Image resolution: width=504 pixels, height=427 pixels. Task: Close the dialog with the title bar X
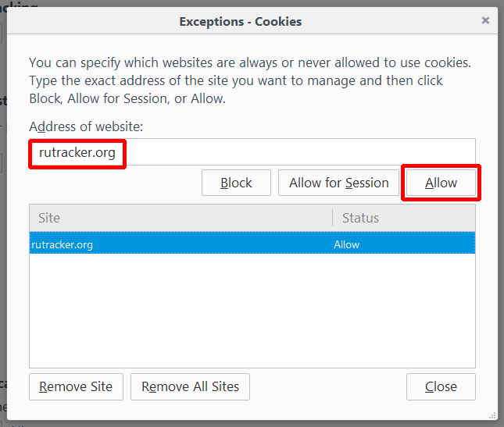pos(485,20)
